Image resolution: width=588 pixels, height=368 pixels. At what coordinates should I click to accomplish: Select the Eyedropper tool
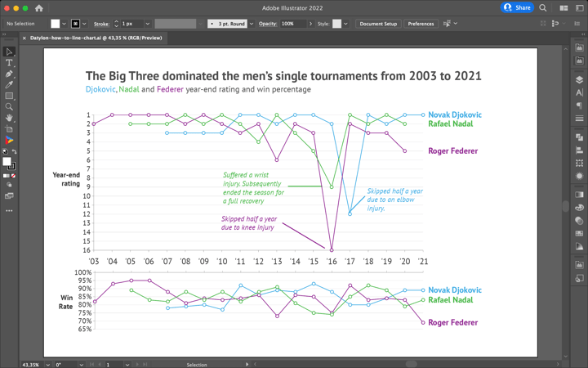(x=9, y=85)
